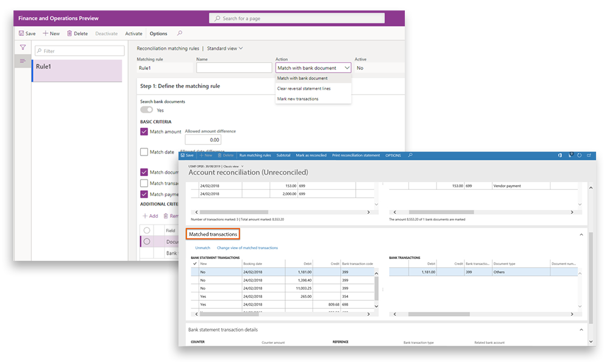Viewport: 607px width, 364px height.
Task: Click the Filter input in left pane
Action: (80, 51)
